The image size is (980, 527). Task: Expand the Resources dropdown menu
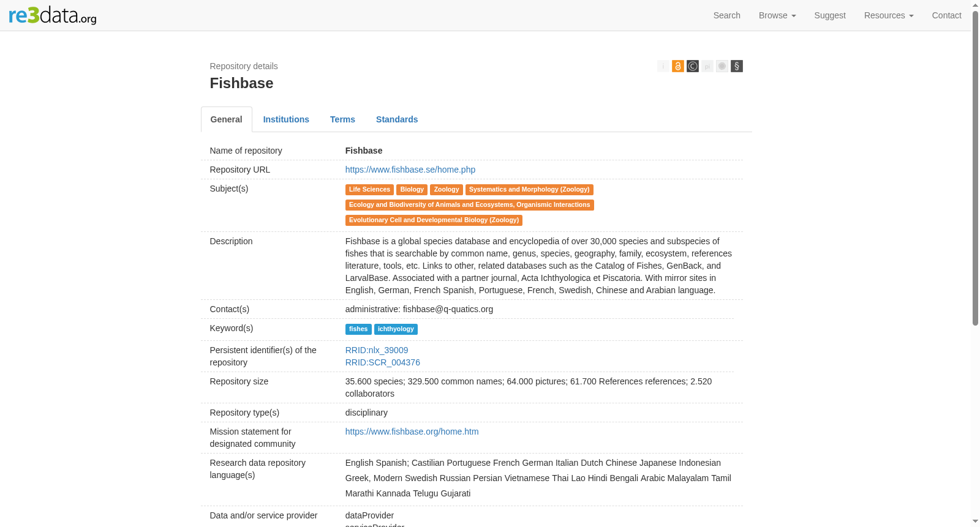pos(889,15)
